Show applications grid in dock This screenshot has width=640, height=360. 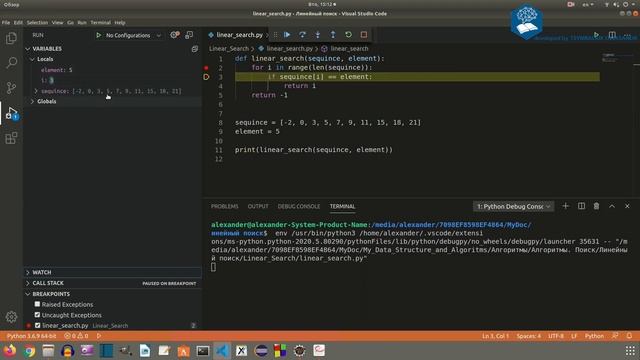pos(630,351)
